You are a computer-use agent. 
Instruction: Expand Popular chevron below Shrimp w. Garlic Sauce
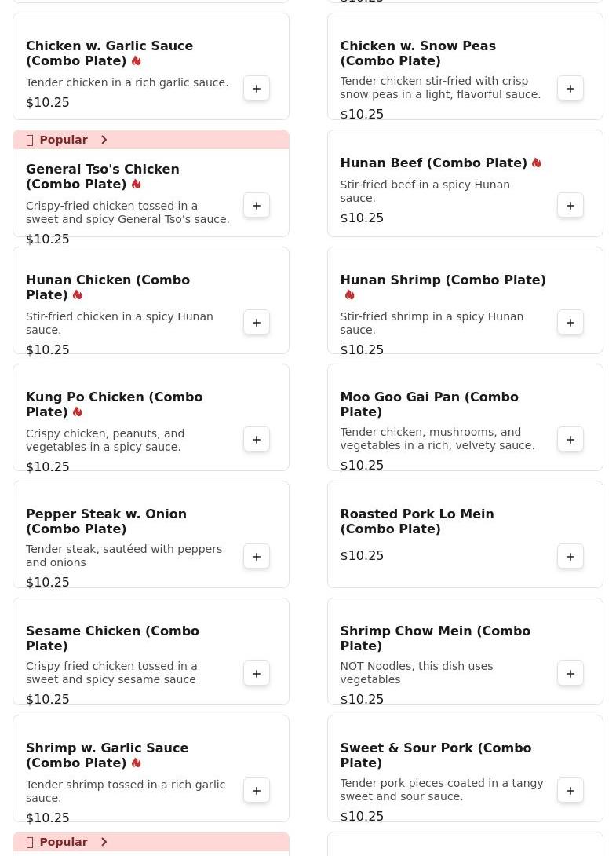tap(104, 842)
